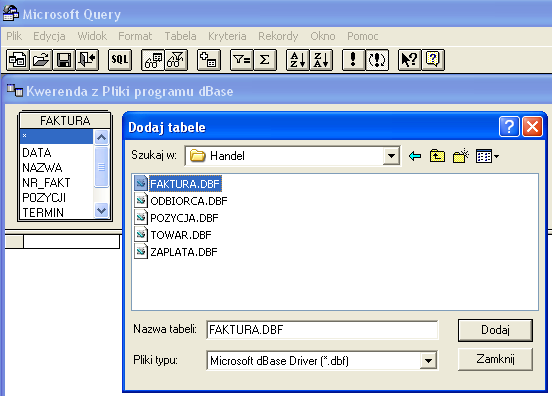Click the Return Data door icon
The image size is (552, 396).
tap(87, 60)
